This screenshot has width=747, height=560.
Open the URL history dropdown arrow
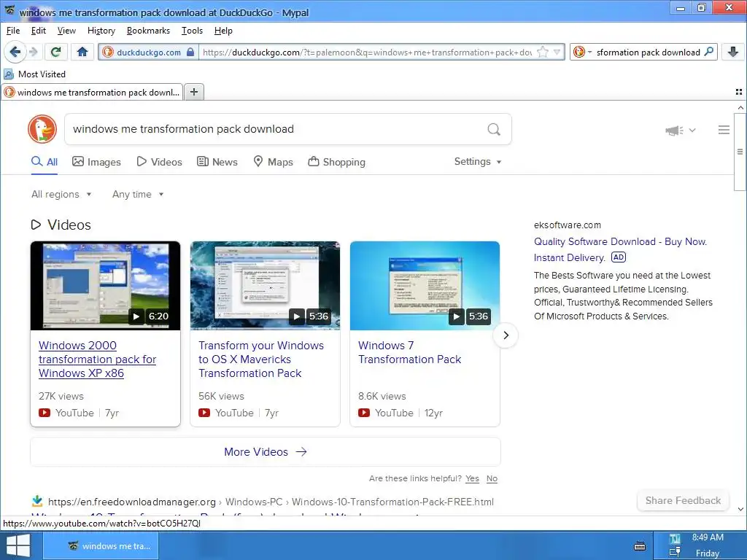coord(557,52)
